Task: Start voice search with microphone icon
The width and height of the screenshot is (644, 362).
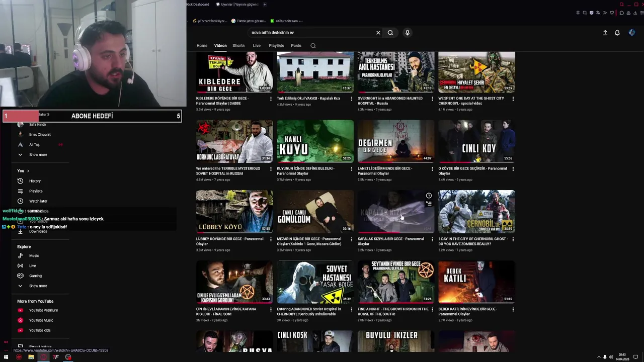Action: tap(408, 33)
